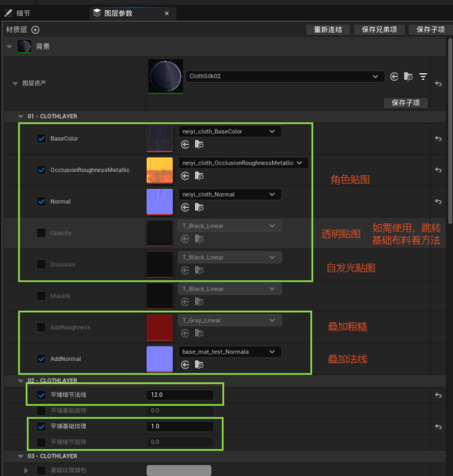Uncheck the AddNormal parameter checkbox
The width and height of the screenshot is (453, 476).
pos(41,359)
